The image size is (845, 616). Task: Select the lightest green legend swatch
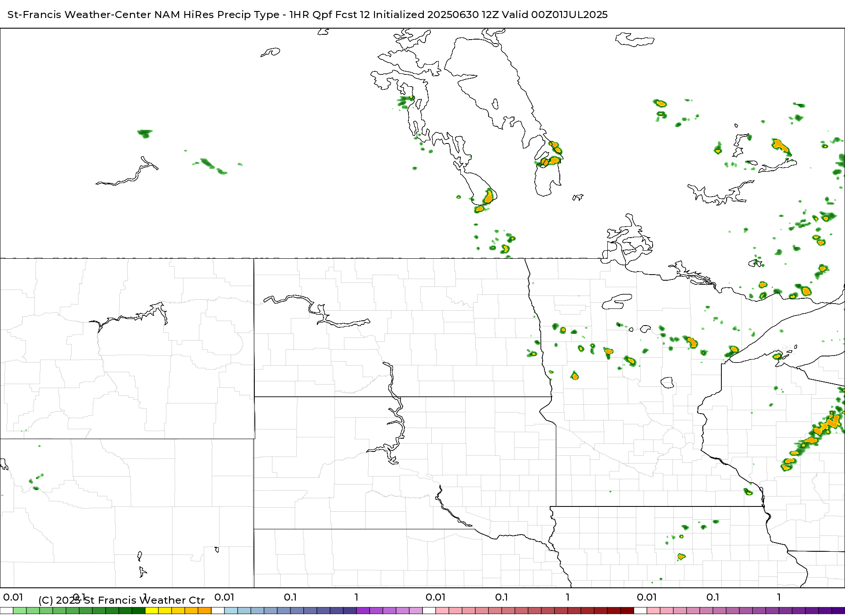20,611
